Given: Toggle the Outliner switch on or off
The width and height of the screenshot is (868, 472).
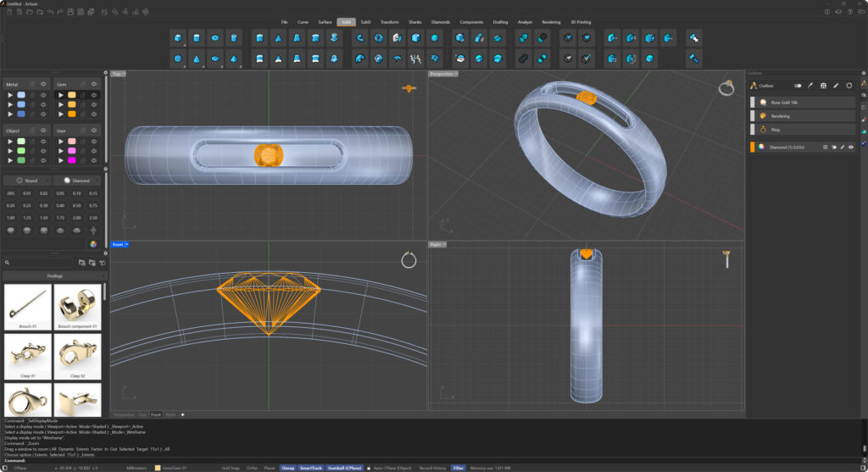Looking at the screenshot, I should [798, 86].
